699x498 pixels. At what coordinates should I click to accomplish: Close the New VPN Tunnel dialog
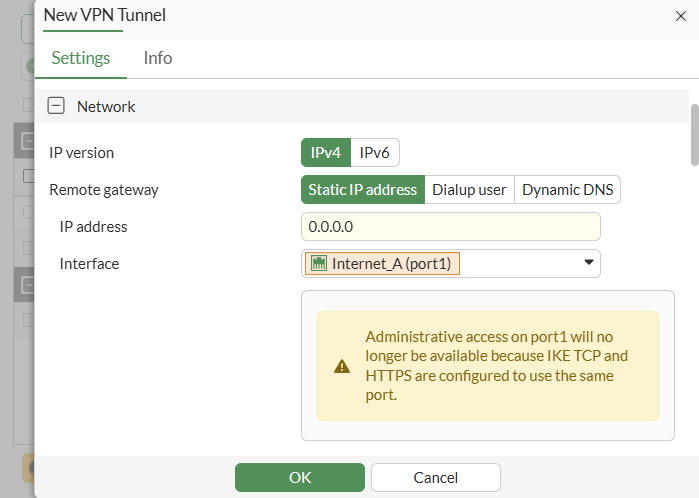tap(681, 16)
